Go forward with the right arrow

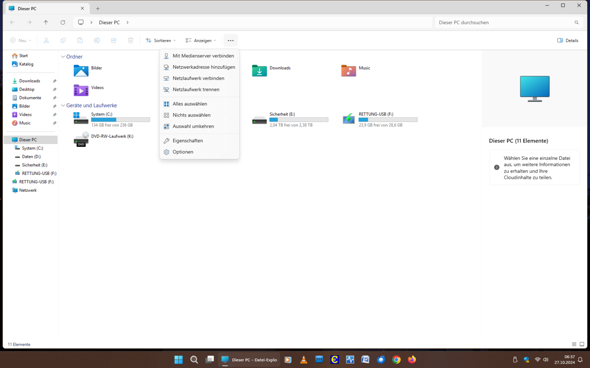29,23
